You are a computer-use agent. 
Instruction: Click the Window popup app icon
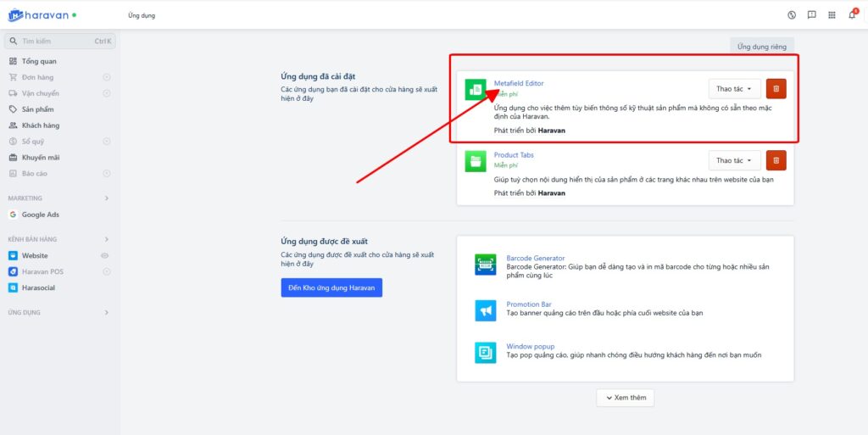(486, 352)
